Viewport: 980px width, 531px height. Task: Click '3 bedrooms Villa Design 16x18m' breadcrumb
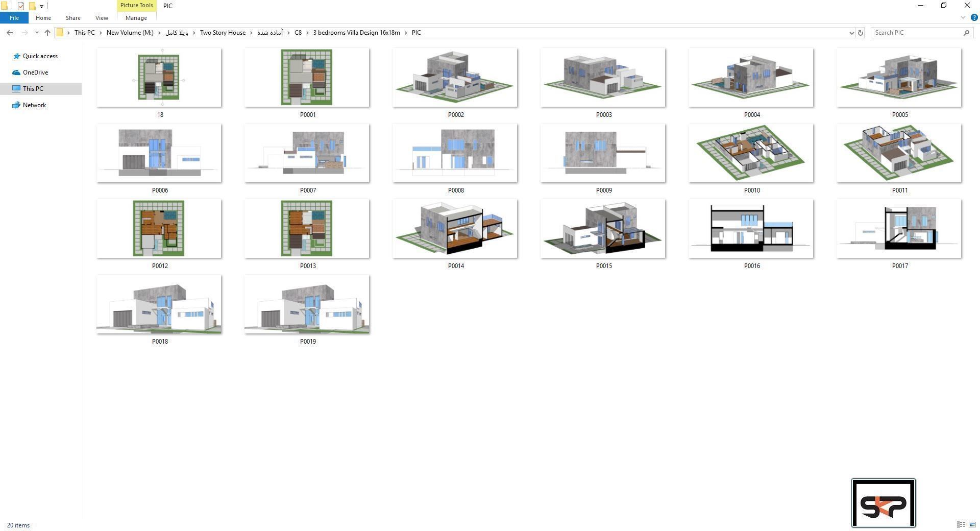(x=356, y=33)
